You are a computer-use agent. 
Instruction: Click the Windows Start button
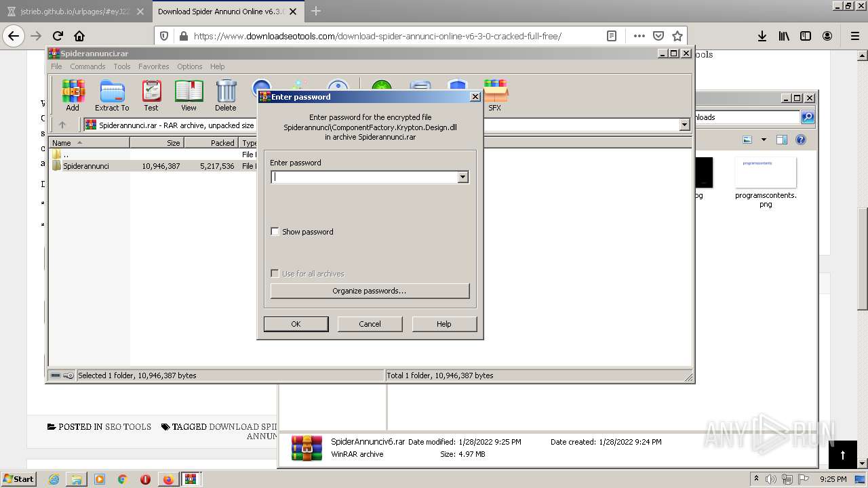pos(19,479)
